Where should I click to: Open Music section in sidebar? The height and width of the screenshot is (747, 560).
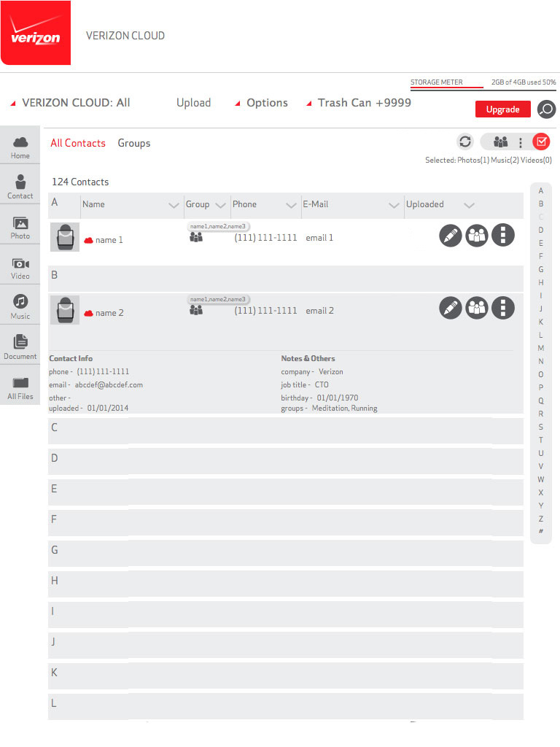(x=20, y=307)
